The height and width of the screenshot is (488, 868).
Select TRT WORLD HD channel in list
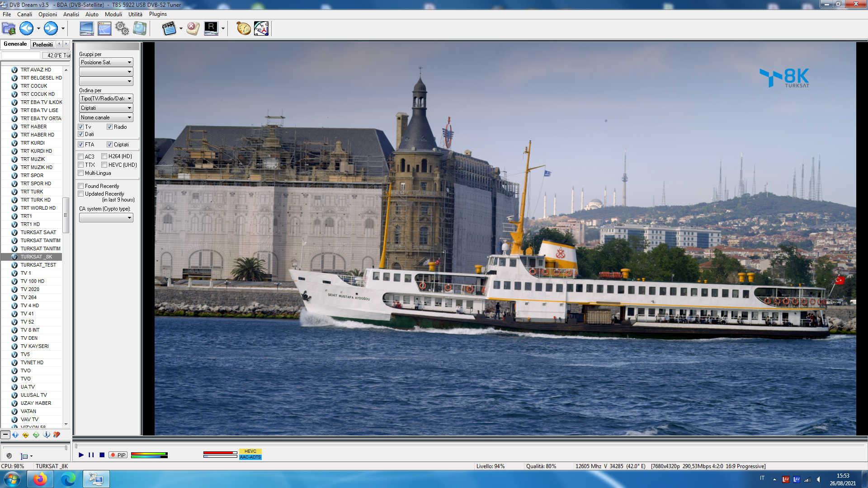[38, 208]
